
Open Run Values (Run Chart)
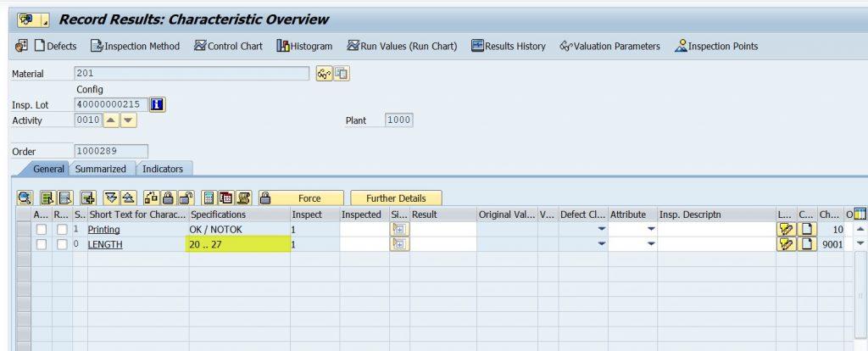click(x=402, y=46)
